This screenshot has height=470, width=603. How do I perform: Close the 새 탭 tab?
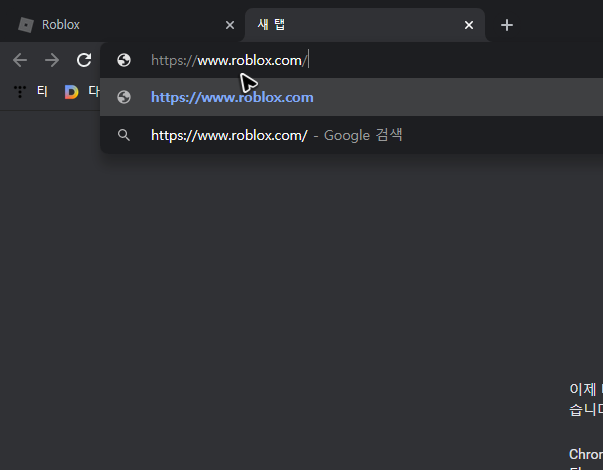coord(469,25)
